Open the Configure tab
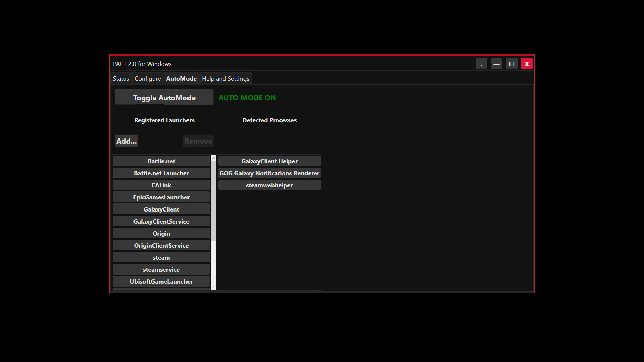Screen dimensions: 644x362 pos(147,78)
